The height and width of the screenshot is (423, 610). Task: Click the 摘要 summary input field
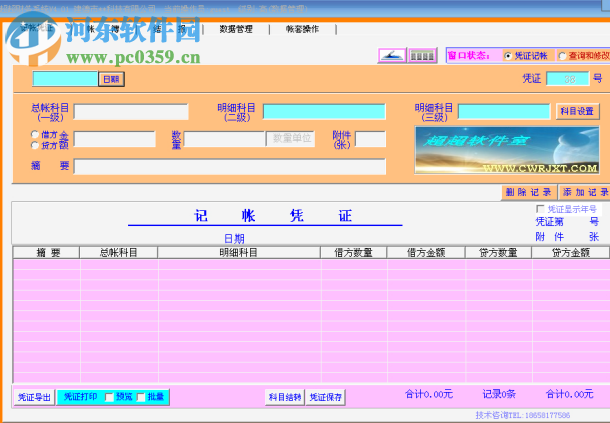point(230,167)
